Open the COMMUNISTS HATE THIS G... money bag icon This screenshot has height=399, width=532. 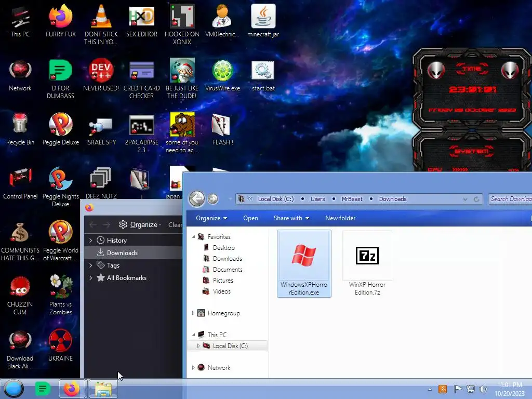20,241
